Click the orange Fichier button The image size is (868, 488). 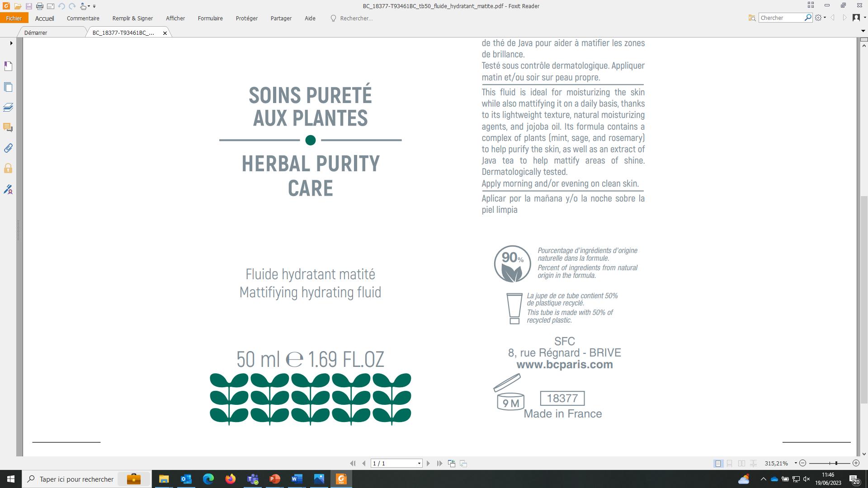pyautogui.click(x=14, y=19)
